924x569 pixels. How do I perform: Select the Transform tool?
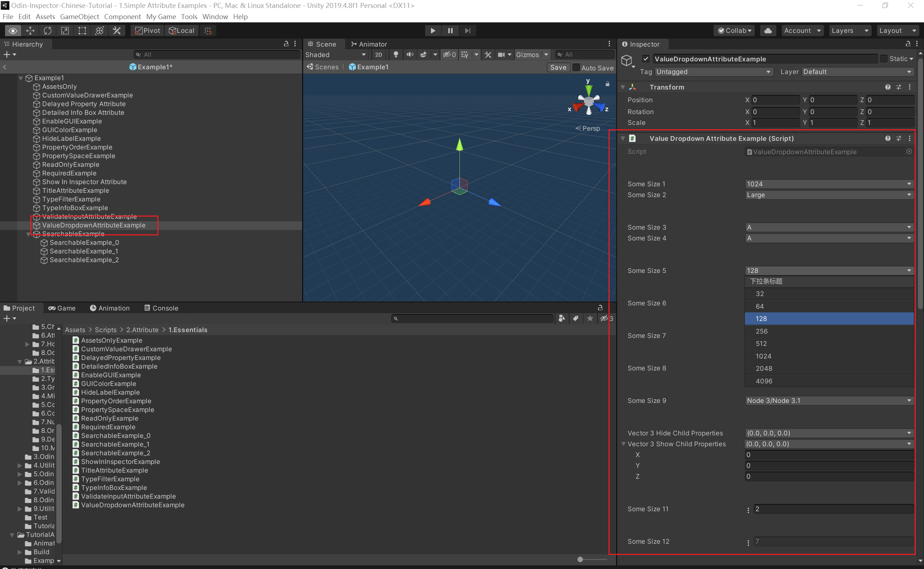99,30
